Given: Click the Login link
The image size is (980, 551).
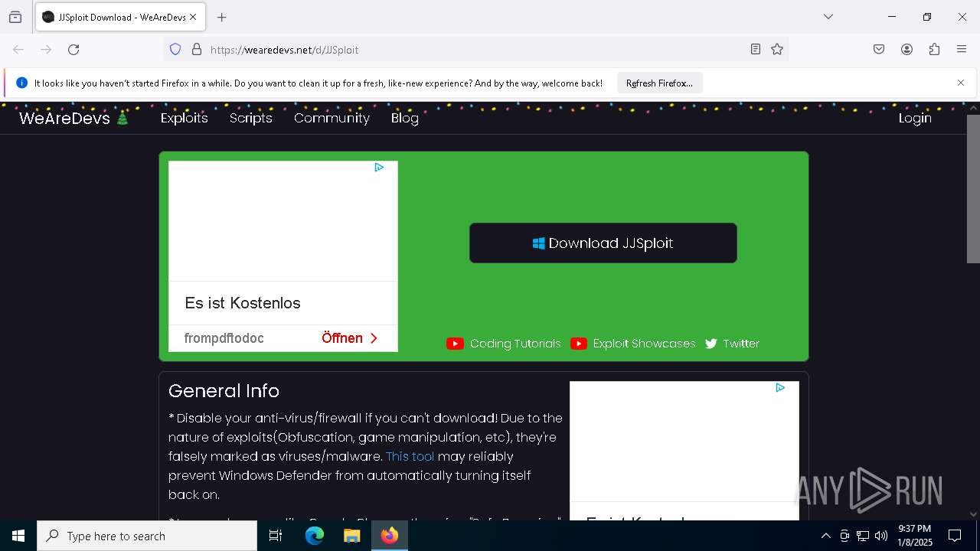Looking at the screenshot, I should 915,119.
